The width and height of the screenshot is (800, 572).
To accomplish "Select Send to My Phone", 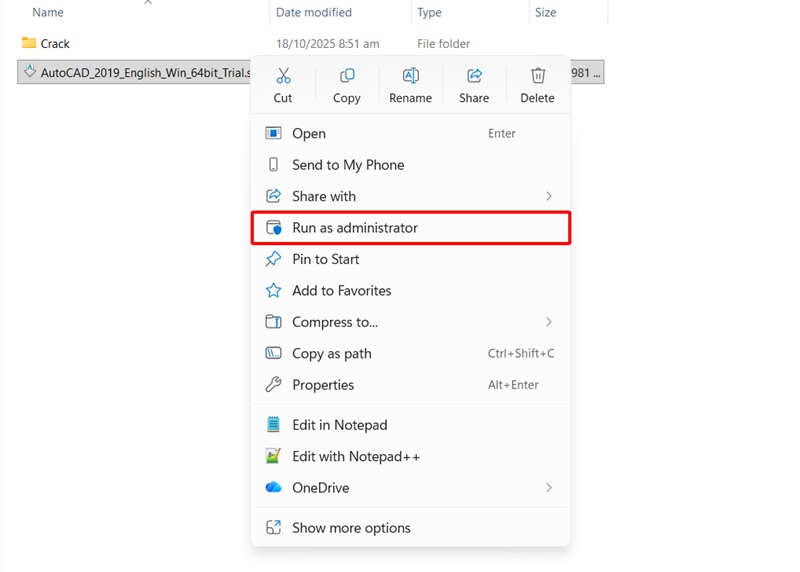I will coord(411,165).
